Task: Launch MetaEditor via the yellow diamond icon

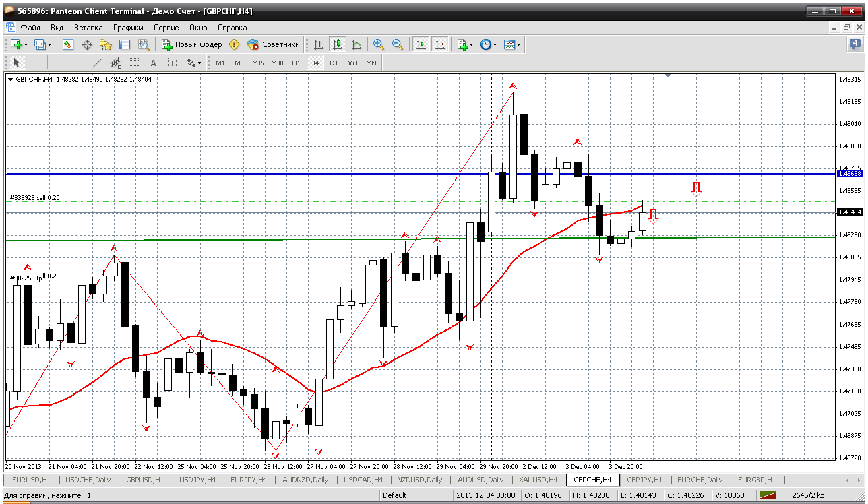Action: (x=234, y=44)
